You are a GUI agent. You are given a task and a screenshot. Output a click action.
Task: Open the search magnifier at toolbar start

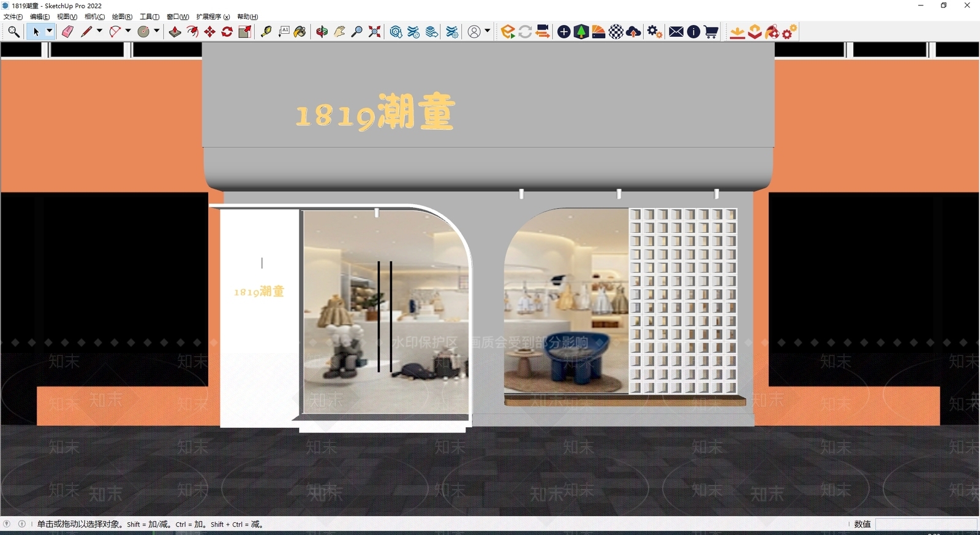tap(13, 32)
